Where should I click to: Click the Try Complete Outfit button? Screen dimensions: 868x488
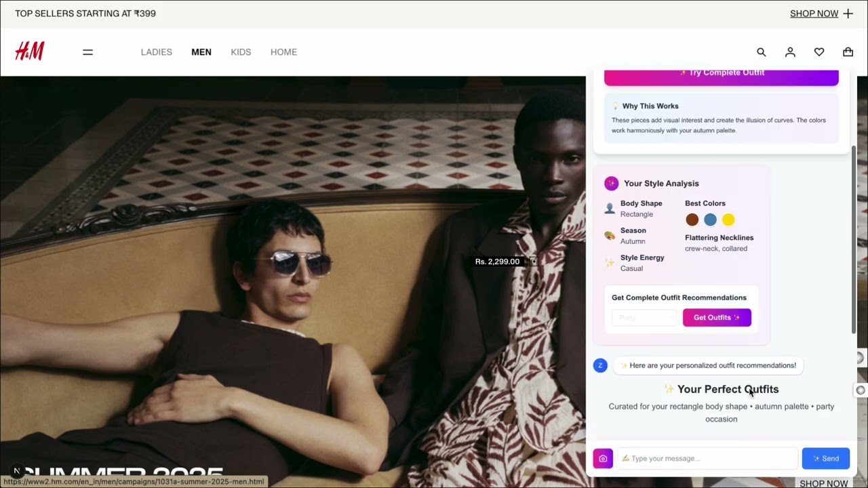(x=722, y=76)
